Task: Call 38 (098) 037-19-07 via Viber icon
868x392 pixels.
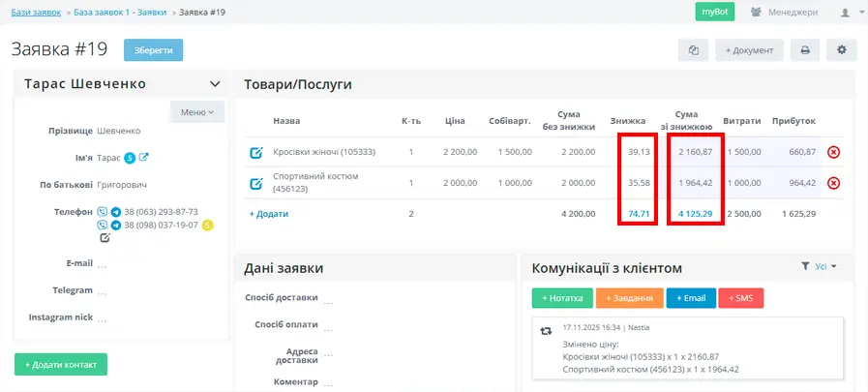Action: click(x=103, y=226)
